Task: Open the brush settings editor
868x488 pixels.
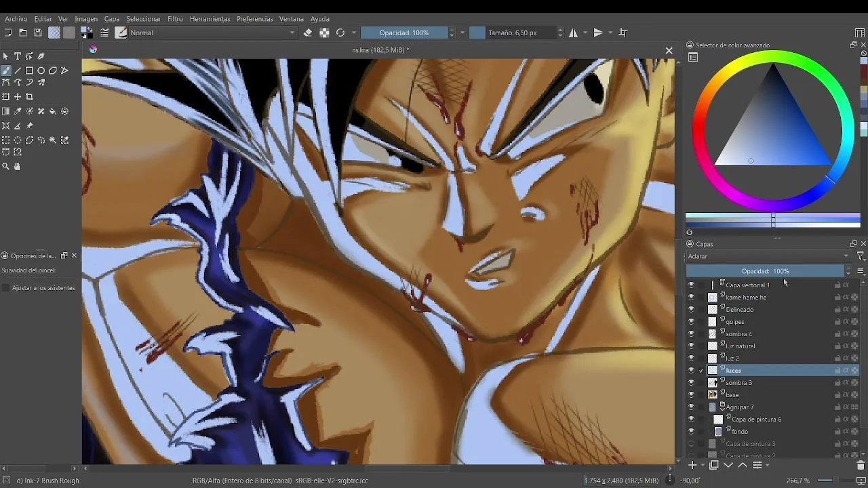Action: [104, 33]
